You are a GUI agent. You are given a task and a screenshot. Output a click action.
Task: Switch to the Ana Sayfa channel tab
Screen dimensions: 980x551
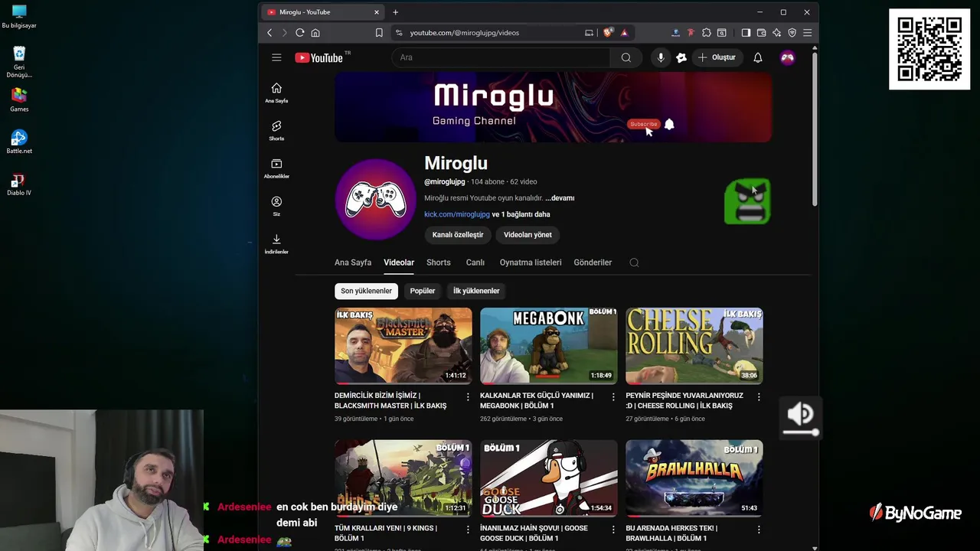353,262
